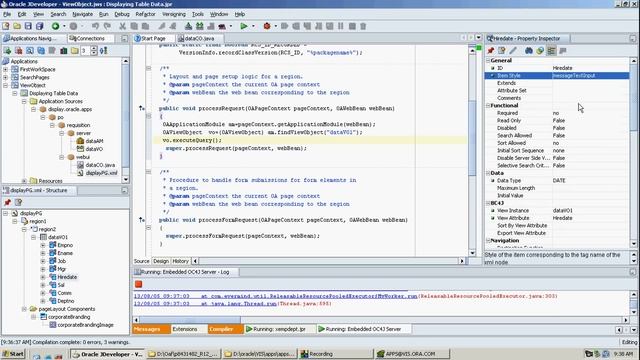Viewport: 640px width, 360px height.
Task: Click the Paste toolbar icon
Action: click(x=145, y=26)
